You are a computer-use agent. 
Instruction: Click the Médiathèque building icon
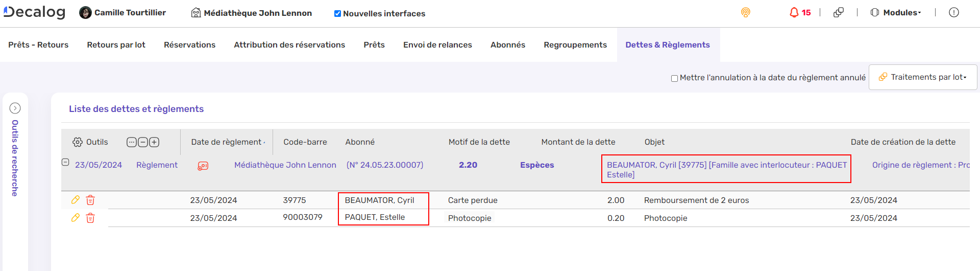[x=196, y=13]
